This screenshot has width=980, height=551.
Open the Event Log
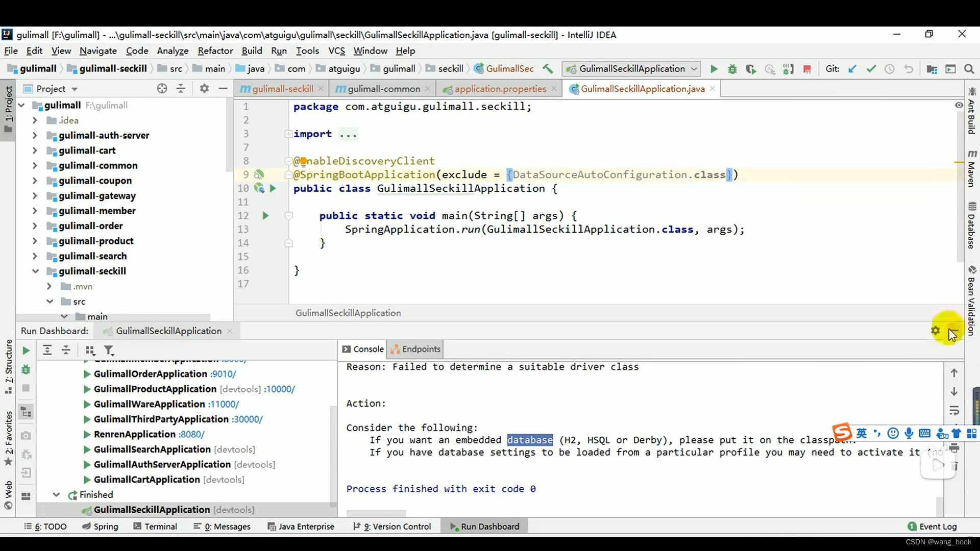point(932,526)
